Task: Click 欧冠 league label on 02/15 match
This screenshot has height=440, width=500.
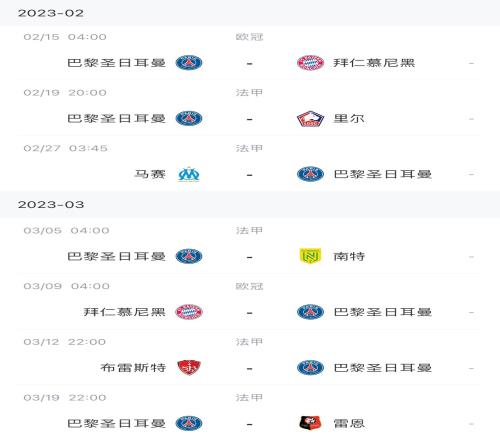Action: click(x=249, y=37)
